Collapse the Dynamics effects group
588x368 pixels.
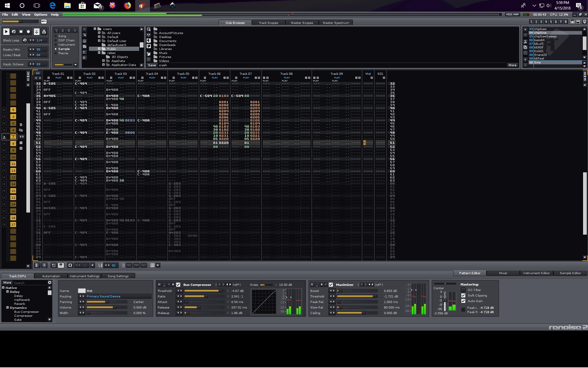coord(7,308)
